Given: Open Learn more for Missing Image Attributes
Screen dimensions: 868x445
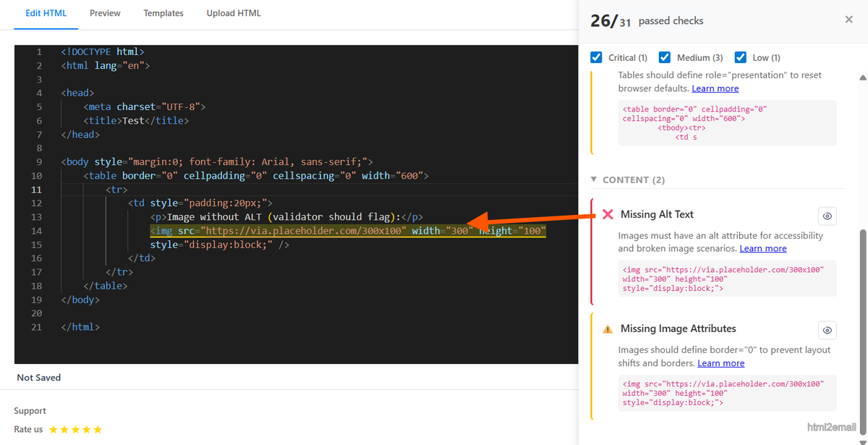Looking at the screenshot, I should point(720,363).
